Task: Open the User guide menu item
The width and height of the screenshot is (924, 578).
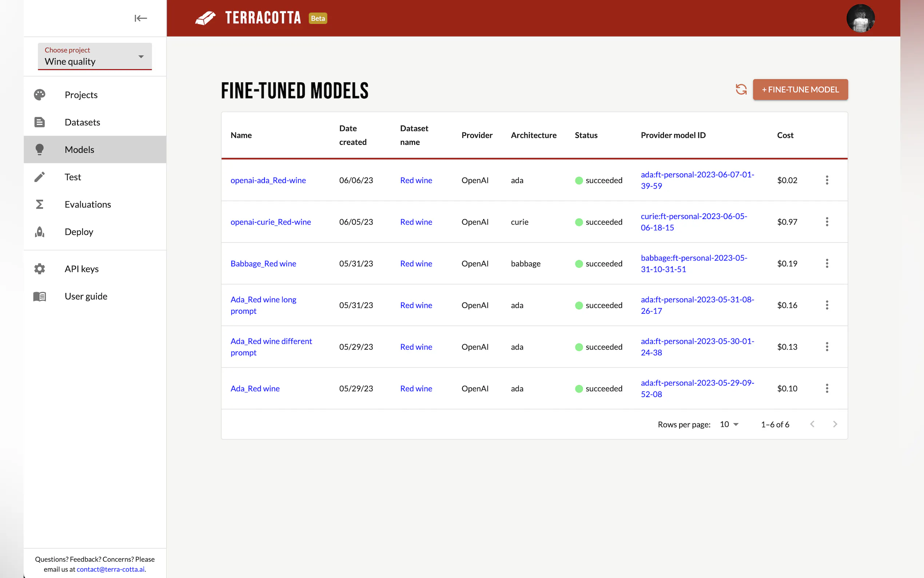Action: click(85, 296)
